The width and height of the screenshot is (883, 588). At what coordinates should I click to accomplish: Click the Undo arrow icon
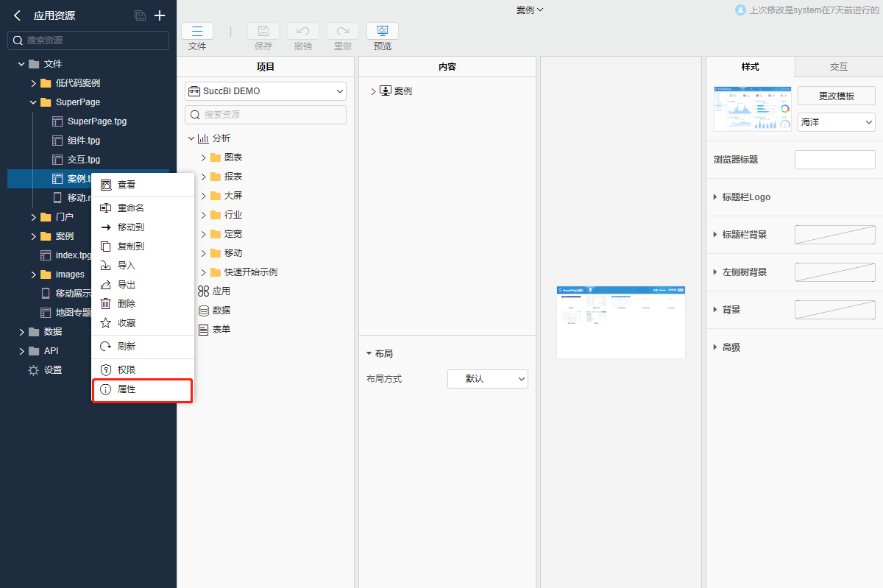tap(302, 31)
